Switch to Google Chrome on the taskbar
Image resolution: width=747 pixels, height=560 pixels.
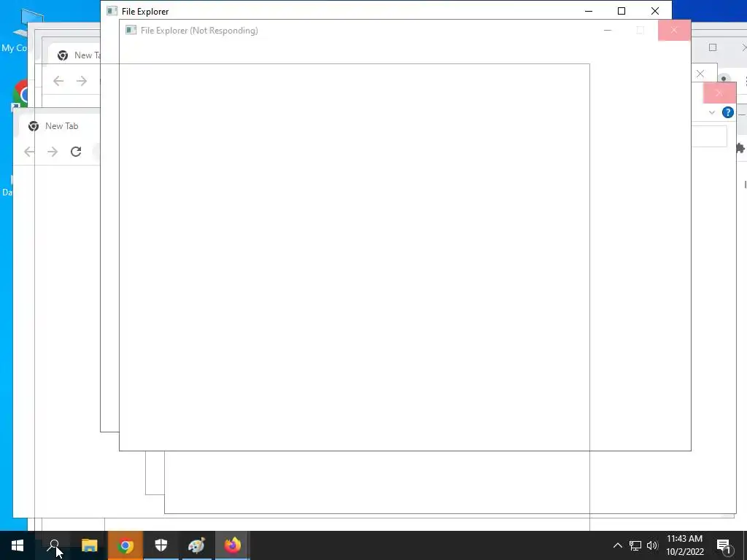click(125, 545)
